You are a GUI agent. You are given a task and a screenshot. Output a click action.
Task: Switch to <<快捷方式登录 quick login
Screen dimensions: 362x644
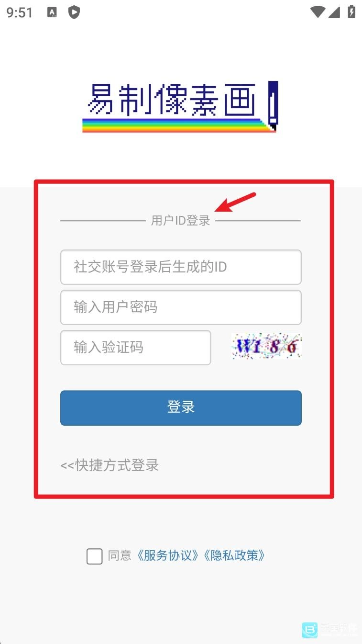110,465
